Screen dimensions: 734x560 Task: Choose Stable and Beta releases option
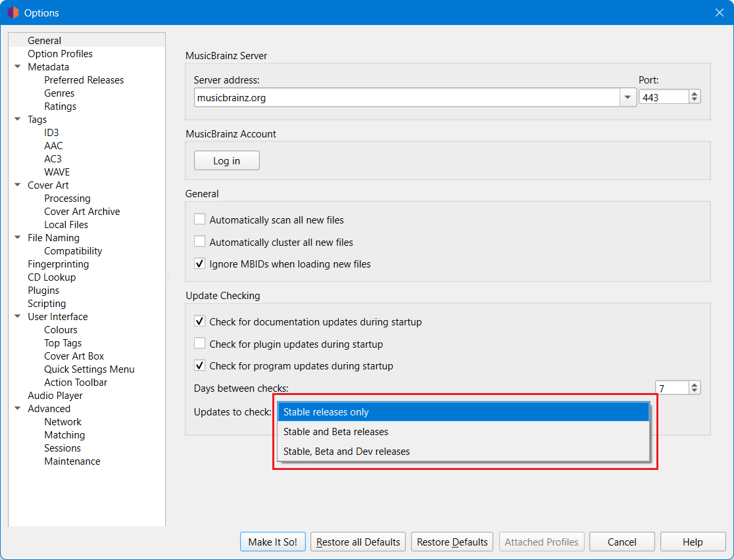[335, 432]
